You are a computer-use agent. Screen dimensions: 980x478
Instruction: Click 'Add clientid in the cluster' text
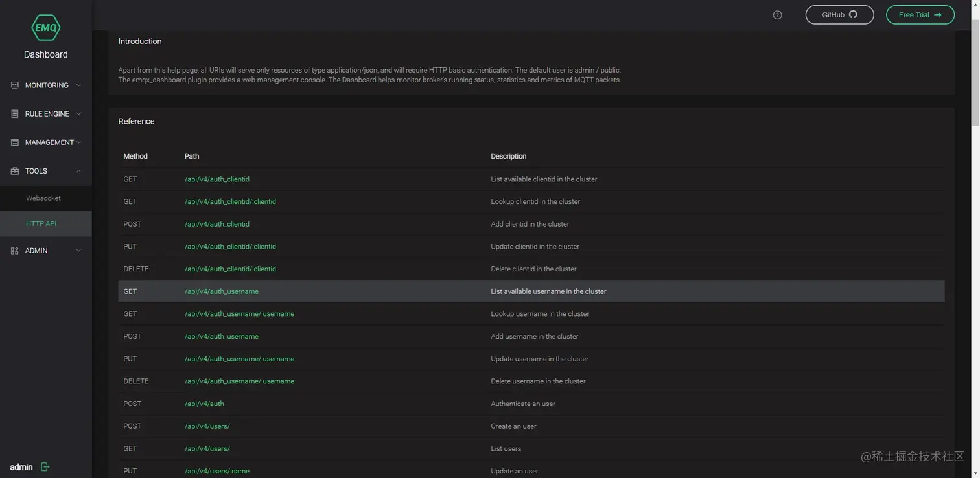click(530, 224)
